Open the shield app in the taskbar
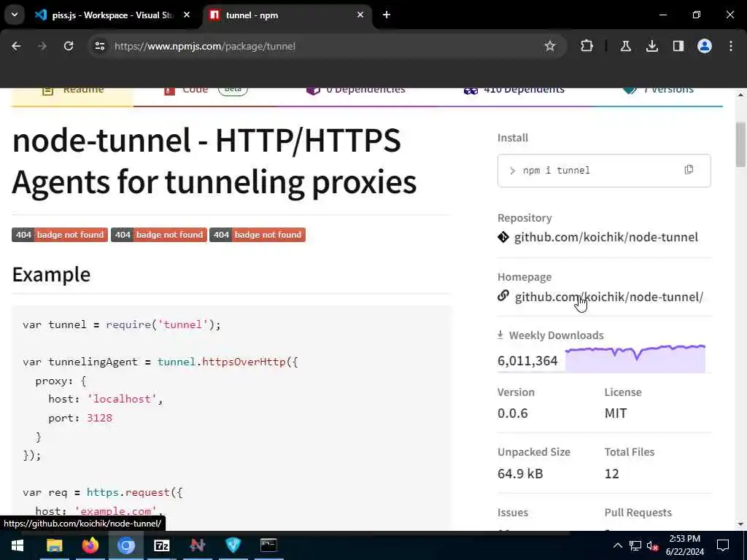This screenshot has height=560, width=747. 233,545
